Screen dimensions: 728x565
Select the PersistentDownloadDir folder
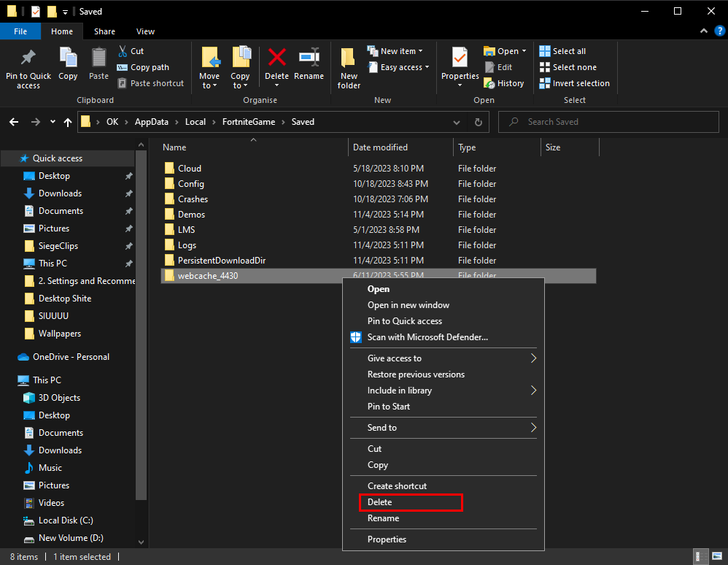(222, 261)
